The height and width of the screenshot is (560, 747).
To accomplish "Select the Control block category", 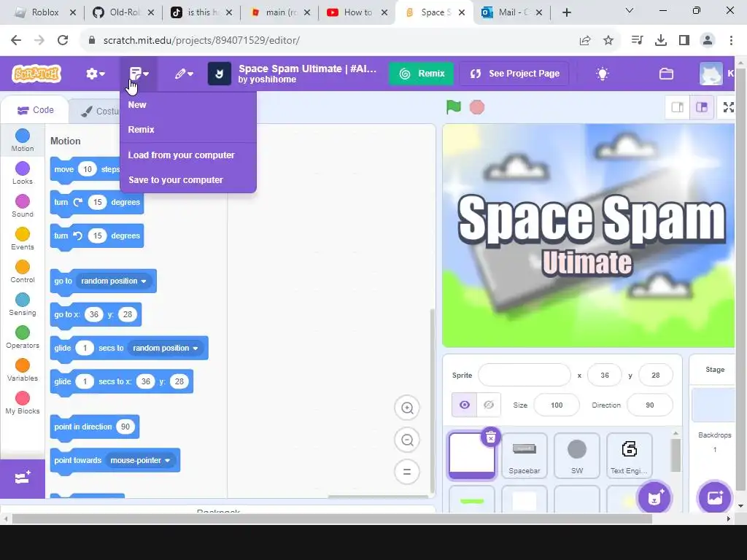I will (23, 271).
